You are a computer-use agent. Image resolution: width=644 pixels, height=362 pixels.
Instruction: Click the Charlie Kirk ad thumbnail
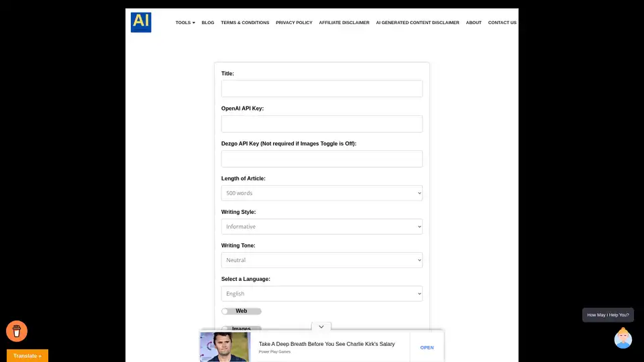pyautogui.click(x=225, y=347)
